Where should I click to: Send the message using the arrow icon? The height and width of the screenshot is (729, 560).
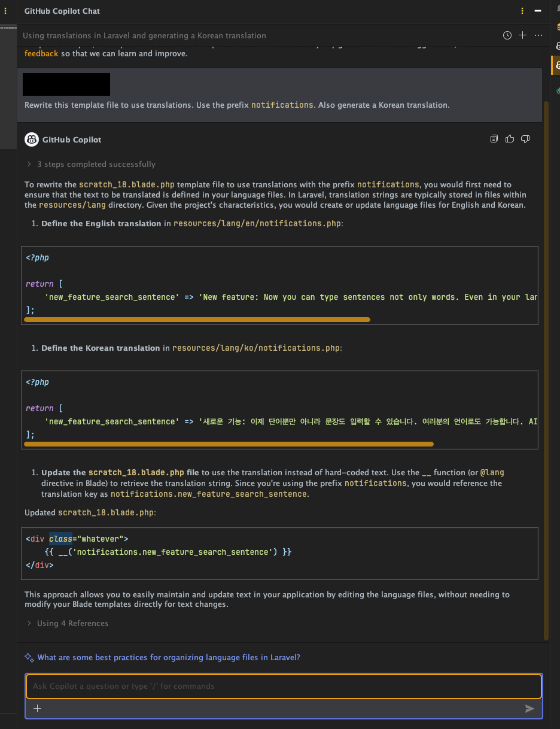529,709
